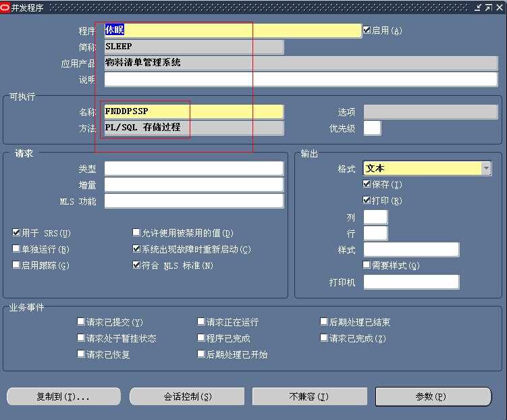This screenshot has height=420, width=507.
Task: Click the 名称 field showing FNDDPSSP
Action: point(194,111)
